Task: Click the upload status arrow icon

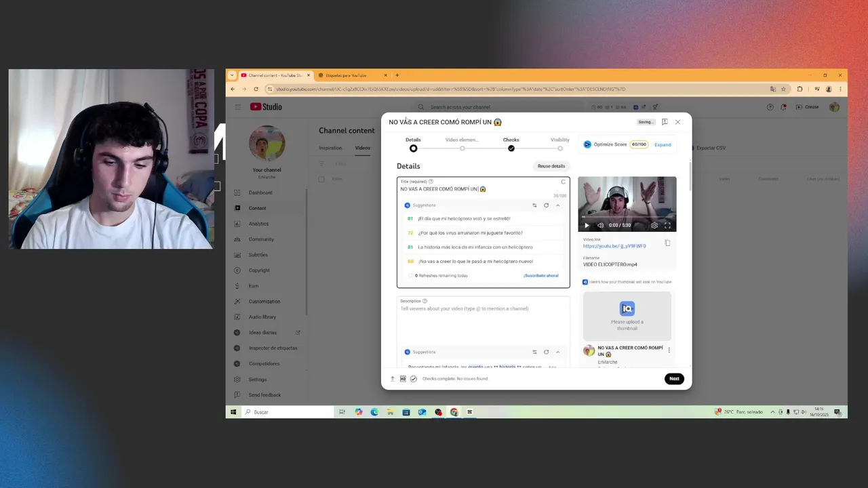Action: [x=392, y=379]
